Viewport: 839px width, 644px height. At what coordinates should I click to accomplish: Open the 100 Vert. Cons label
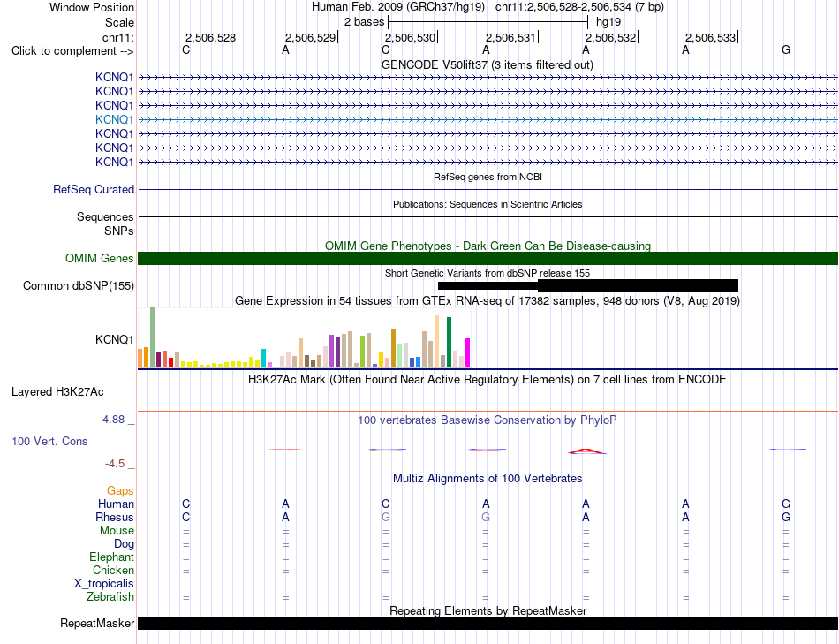49,441
